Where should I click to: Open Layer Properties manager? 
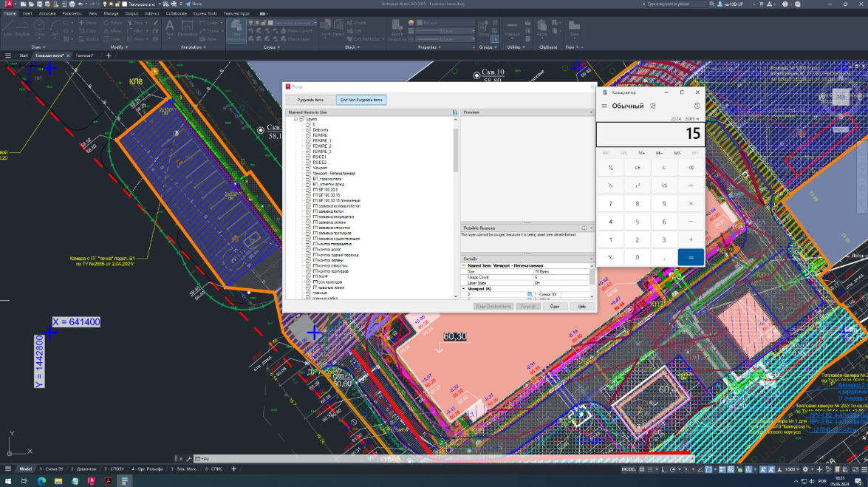pos(236,30)
